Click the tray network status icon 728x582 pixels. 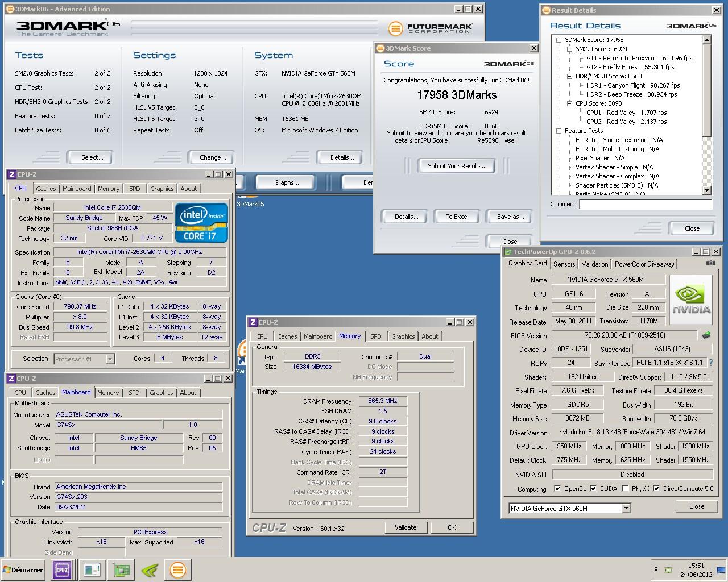[x=669, y=569]
